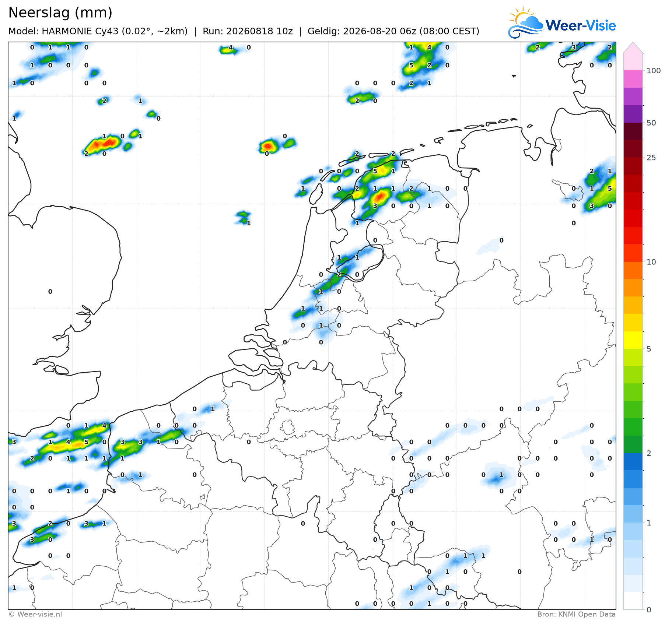Click the Weer-Visie sun and cloud logo
The image size is (672, 619).
pyautogui.click(x=525, y=22)
